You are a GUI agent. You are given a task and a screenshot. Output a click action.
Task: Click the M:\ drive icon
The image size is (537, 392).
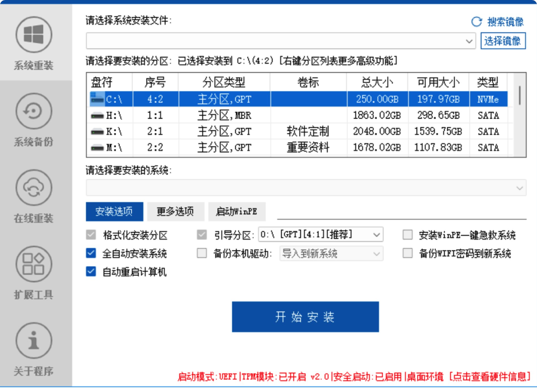(97, 148)
